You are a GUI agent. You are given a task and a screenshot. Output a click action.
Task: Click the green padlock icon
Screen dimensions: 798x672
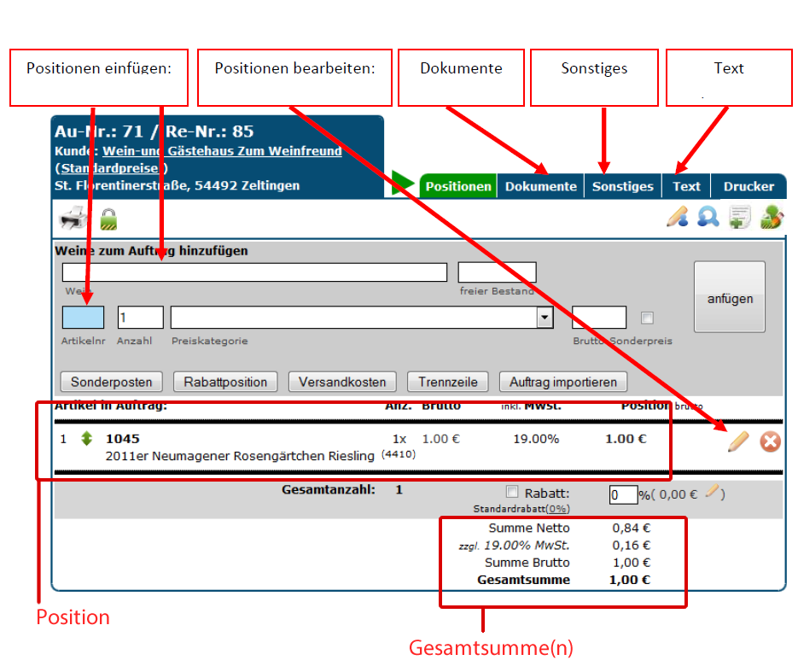click(x=108, y=219)
